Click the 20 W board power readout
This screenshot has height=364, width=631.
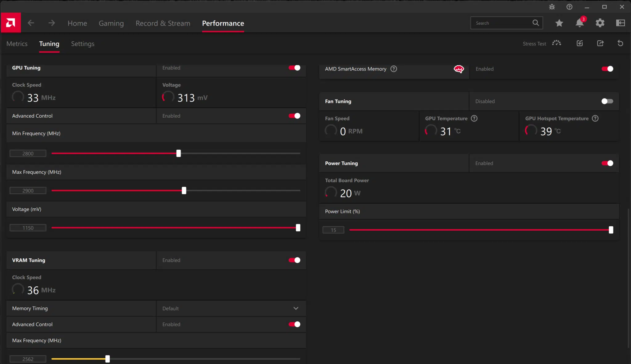(x=350, y=193)
